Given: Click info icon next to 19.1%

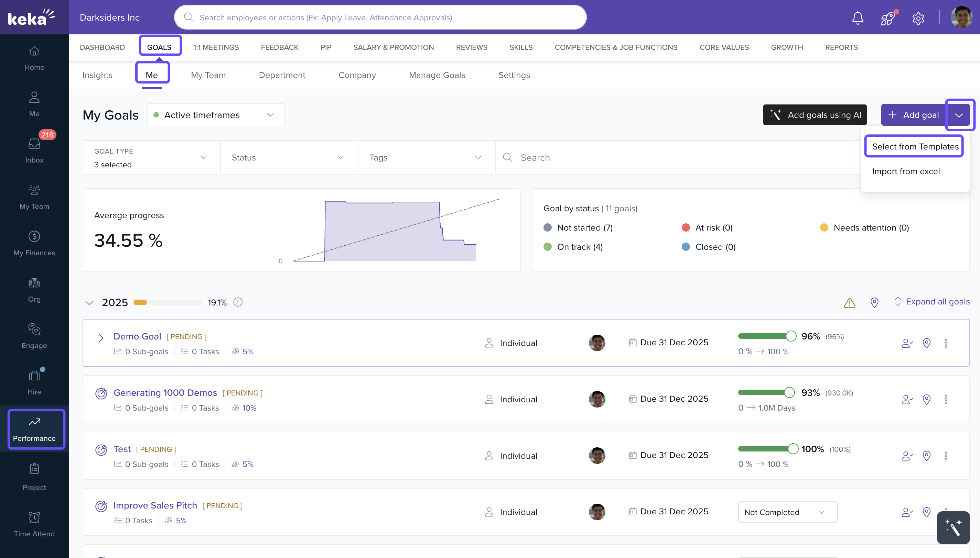Looking at the screenshot, I should (238, 302).
